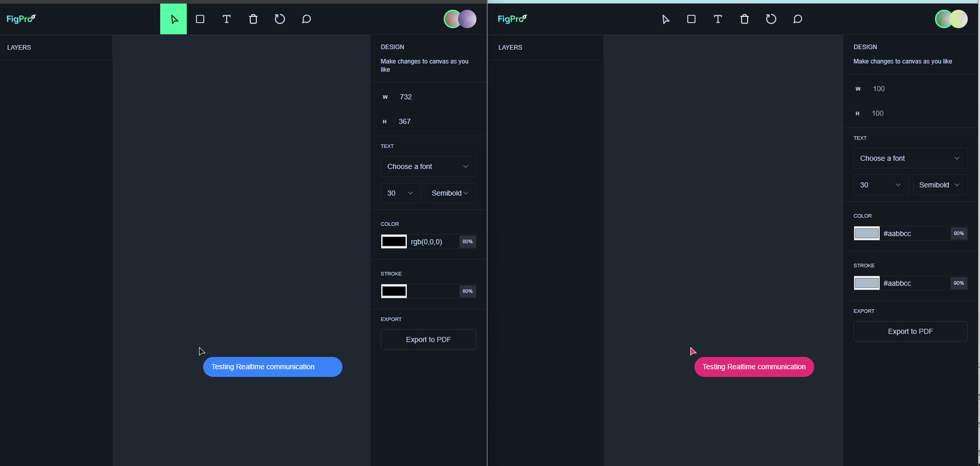
Task: Click the reset canvas icon in left window
Action: point(279,19)
